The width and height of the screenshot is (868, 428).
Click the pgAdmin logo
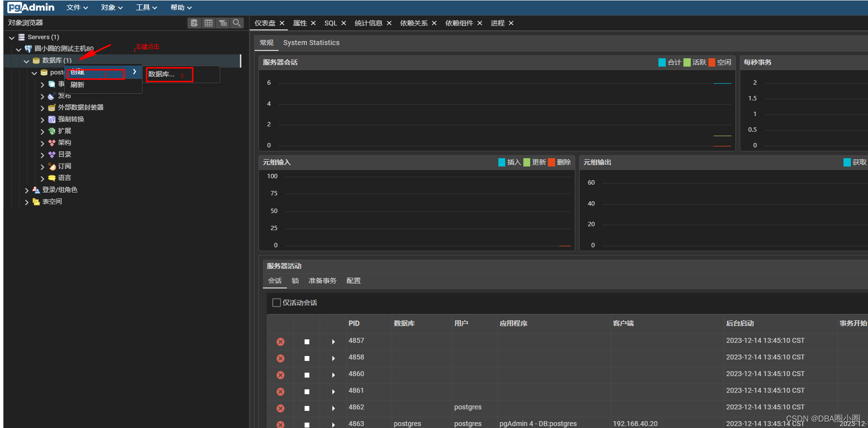click(x=31, y=7)
